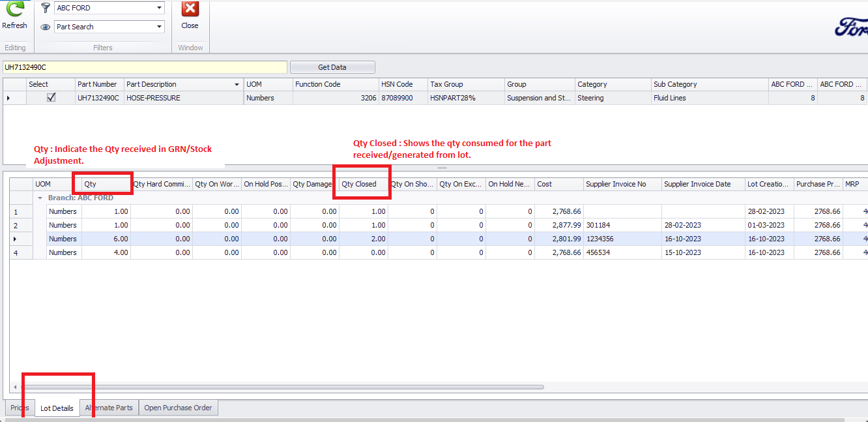
Task: Click the 87089900 HSN code cell
Action: click(x=402, y=98)
